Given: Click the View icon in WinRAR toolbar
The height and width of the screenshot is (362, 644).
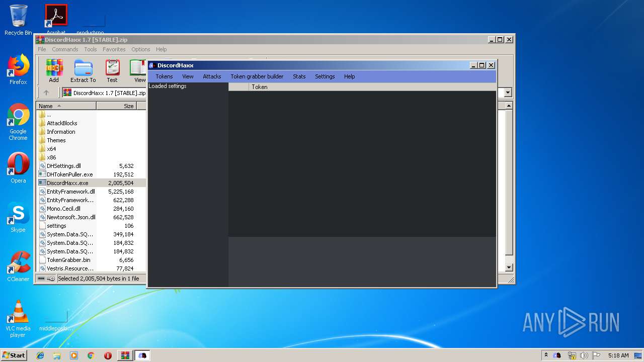Looking at the screenshot, I should coord(138,71).
